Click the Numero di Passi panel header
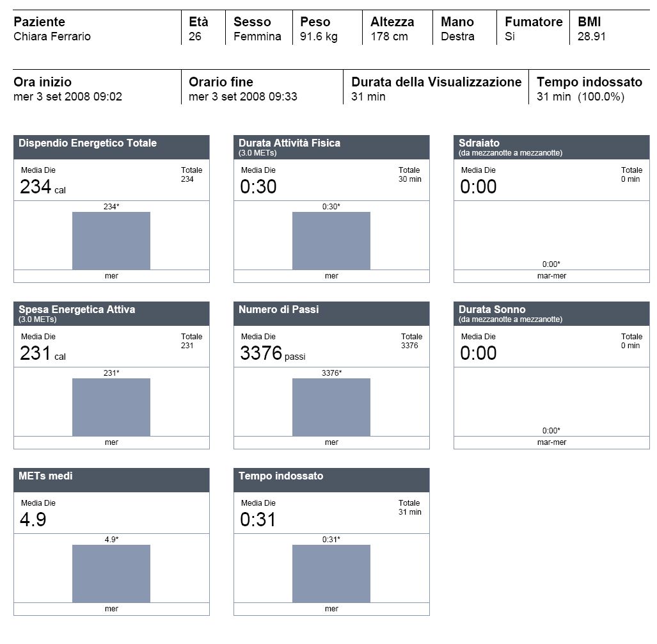Image resolution: width=657 pixels, height=644 pixels. 331,314
